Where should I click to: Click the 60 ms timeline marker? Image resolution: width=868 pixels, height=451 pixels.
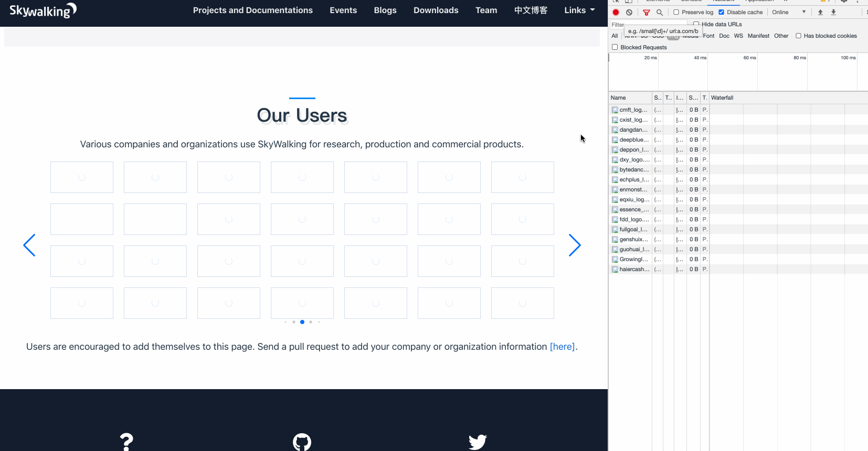[x=749, y=58]
